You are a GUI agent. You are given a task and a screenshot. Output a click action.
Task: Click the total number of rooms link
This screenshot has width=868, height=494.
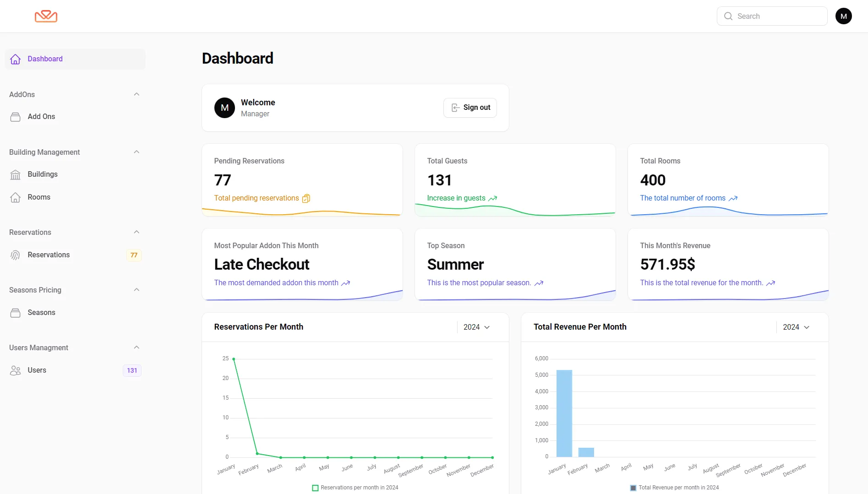point(682,198)
